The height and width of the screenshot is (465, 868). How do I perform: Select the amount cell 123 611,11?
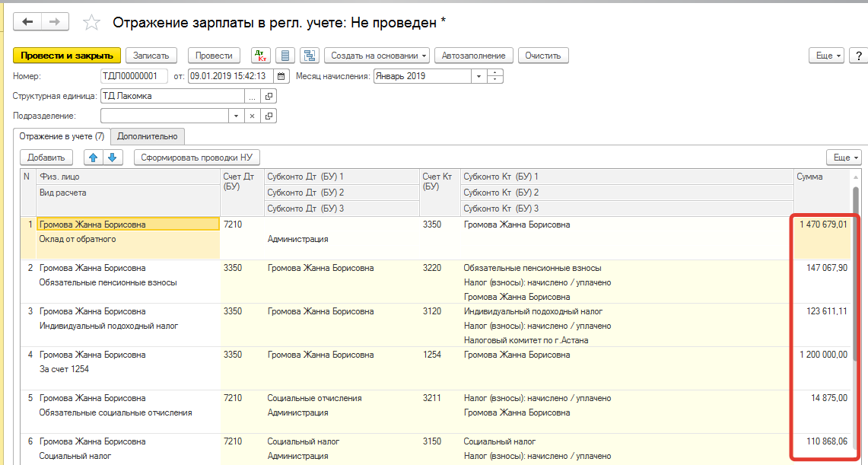point(826,311)
